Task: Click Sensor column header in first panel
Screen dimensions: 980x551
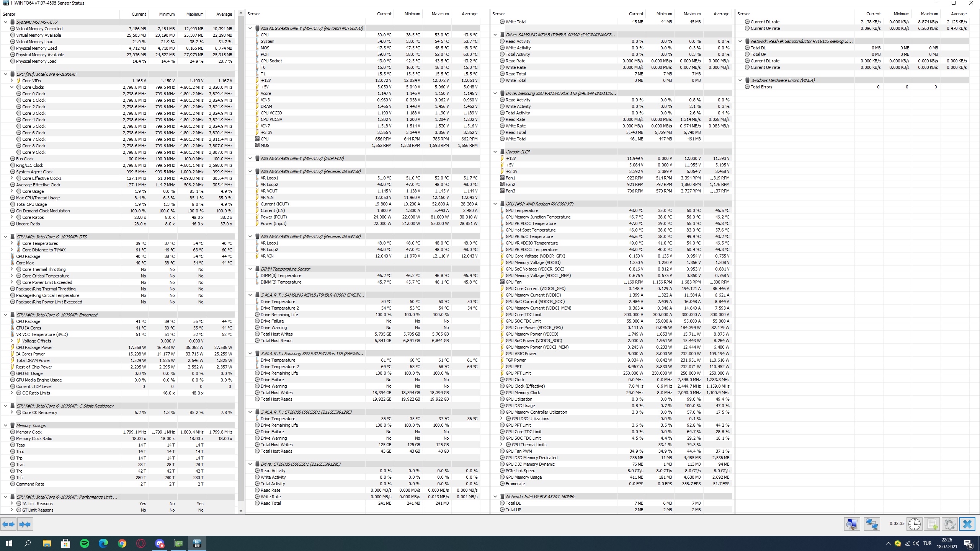Action: [x=60, y=14]
